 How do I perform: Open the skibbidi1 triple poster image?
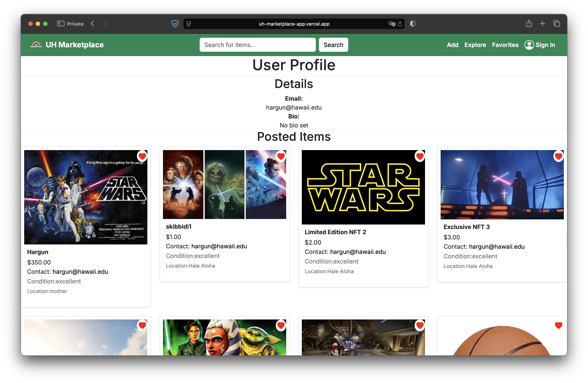tap(224, 184)
